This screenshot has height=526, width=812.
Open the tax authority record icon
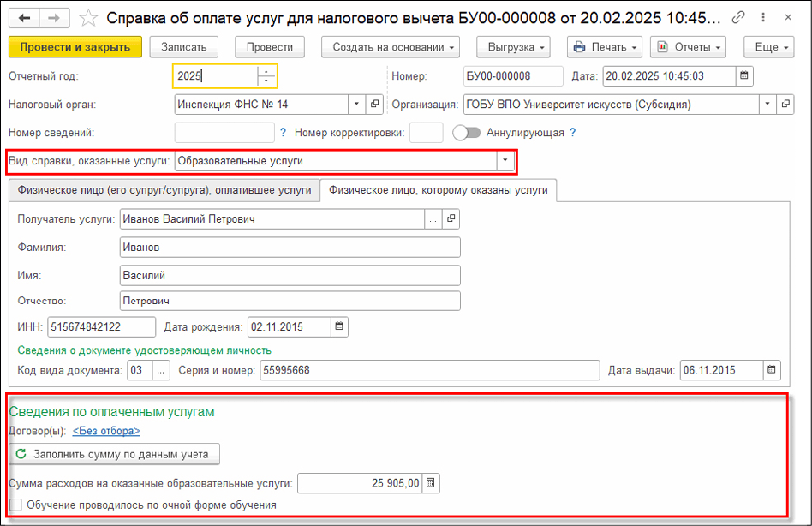point(374,105)
